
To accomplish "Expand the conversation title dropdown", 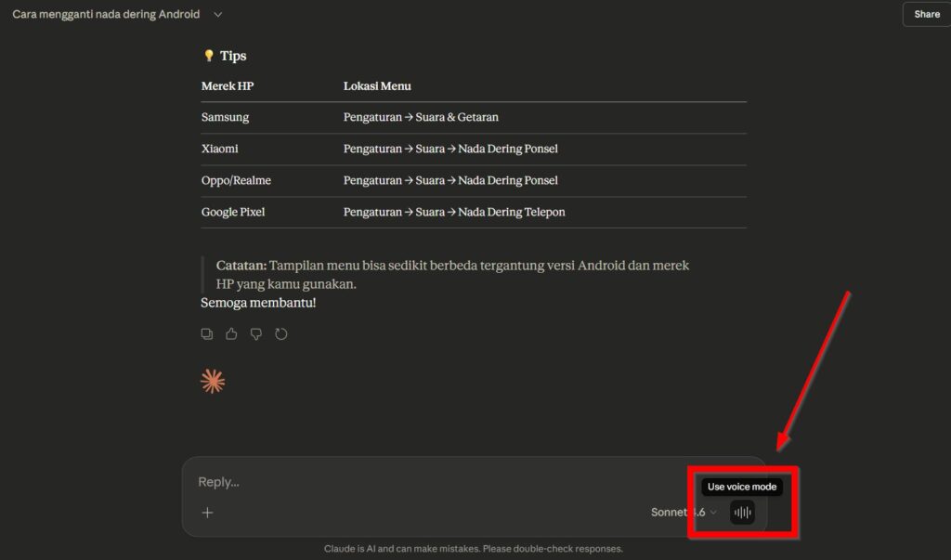I will tap(217, 14).
